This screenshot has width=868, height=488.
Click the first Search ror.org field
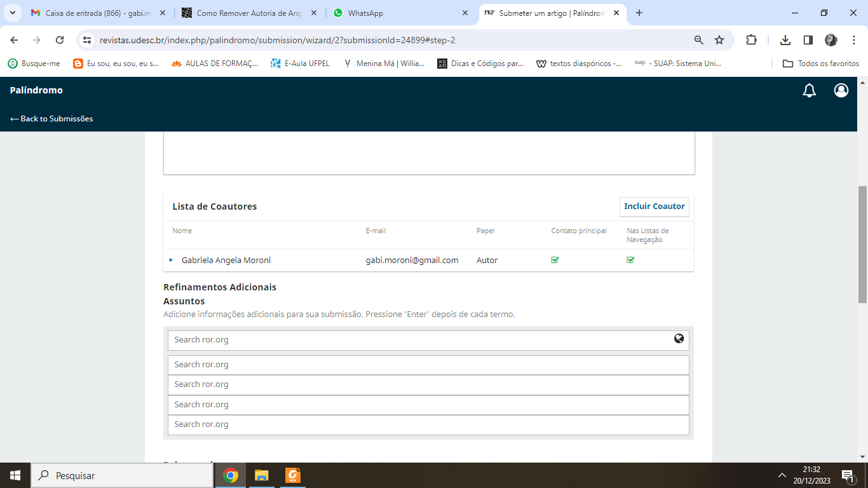point(419,340)
